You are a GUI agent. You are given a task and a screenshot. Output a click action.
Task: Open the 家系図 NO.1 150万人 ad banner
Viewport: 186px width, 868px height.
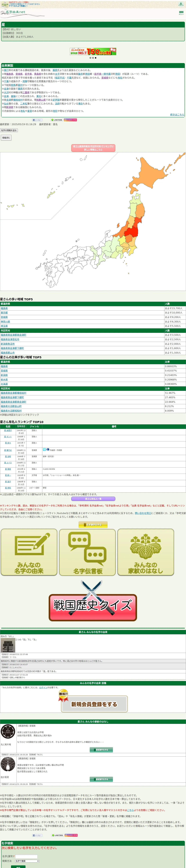tap(93, 52)
